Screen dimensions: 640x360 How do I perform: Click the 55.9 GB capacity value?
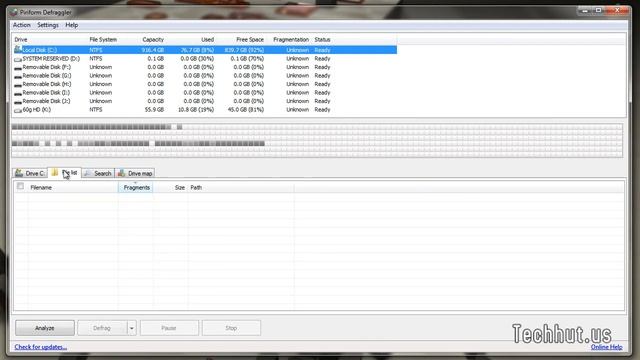[x=154, y=110]
